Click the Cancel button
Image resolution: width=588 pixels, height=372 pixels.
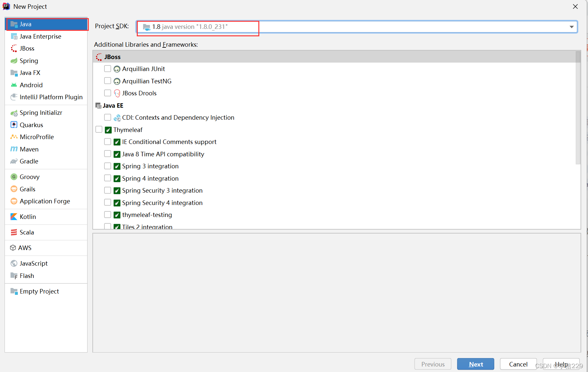pyautogui.click(x=518, y=364)
